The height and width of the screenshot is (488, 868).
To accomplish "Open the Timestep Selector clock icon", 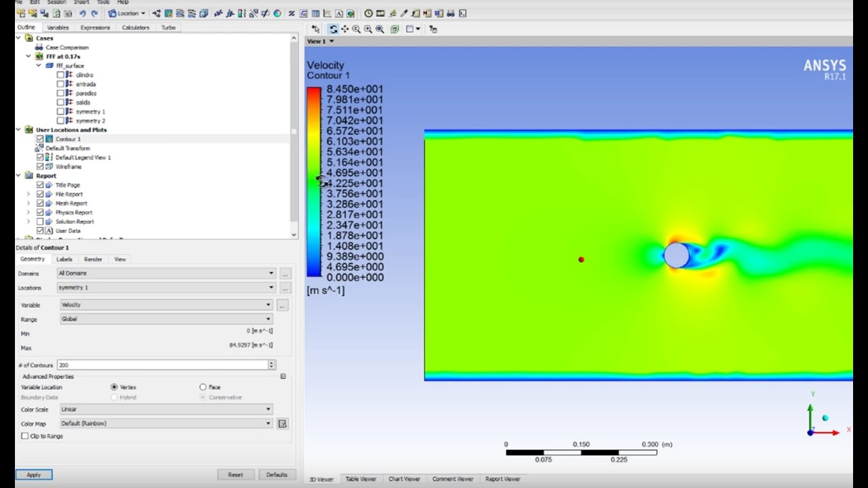I will coord(368,13).
